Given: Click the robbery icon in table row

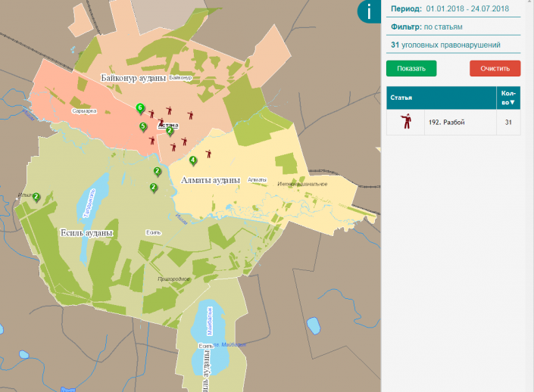Looking at the screenshot, I should click(x=405, y=121).
